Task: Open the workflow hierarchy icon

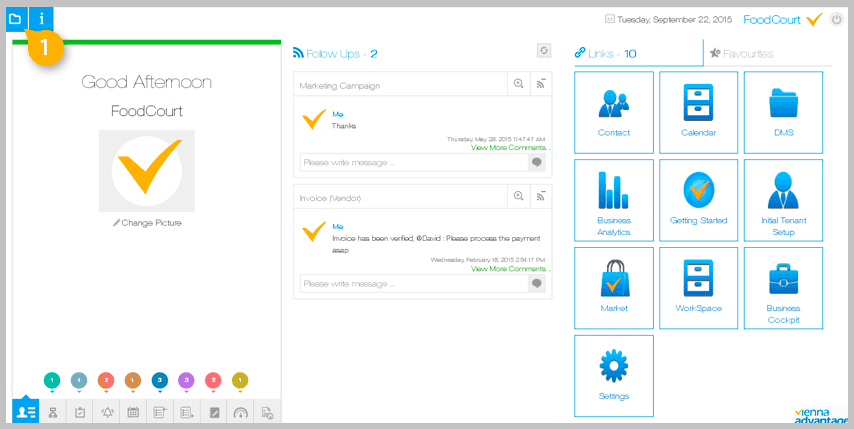Action: [x=53, y=412]
